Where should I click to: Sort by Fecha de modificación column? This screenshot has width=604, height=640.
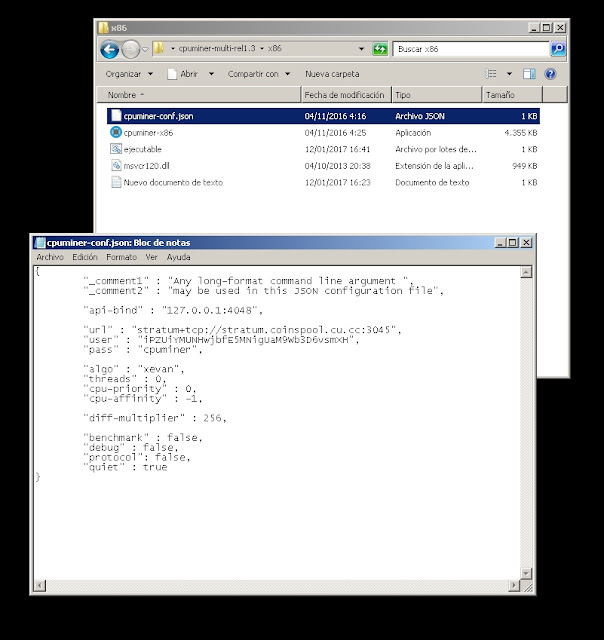tap(346, 95)
